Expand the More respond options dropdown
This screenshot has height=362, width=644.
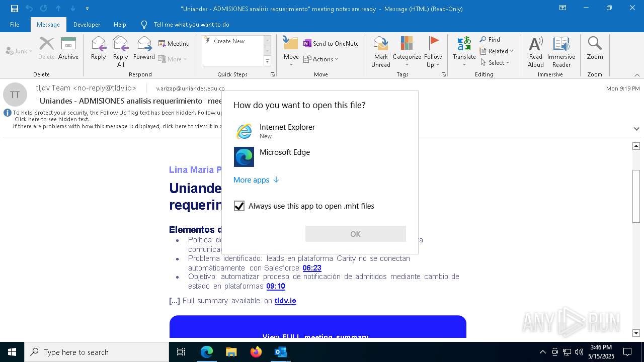[173, 59]
